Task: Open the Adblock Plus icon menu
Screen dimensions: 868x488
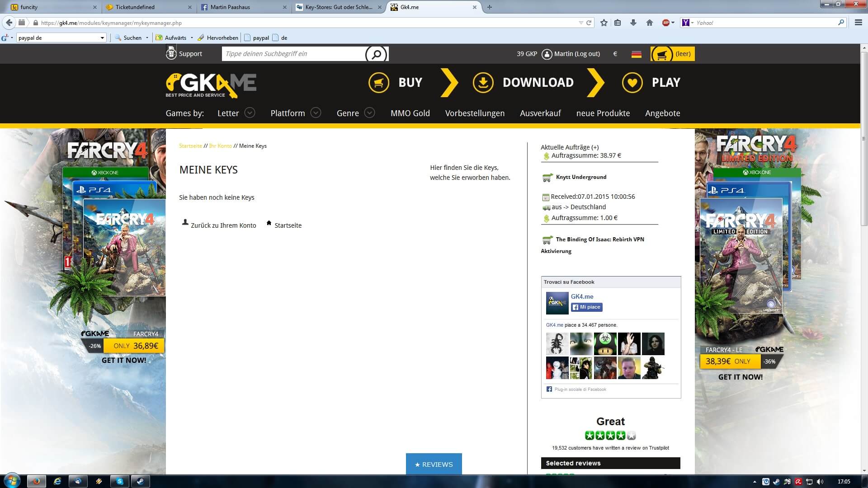Action: pos(668,23)
